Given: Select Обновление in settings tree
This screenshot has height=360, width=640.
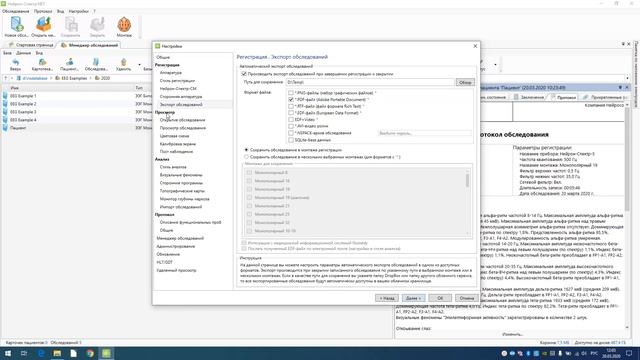Looking at the screenshot, I should (168, 254).
